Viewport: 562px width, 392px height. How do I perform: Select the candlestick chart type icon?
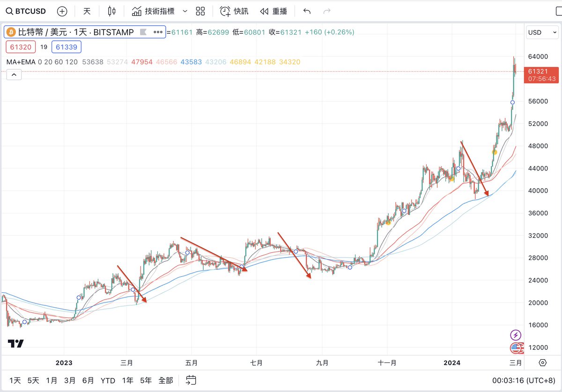tap(111, 11)
